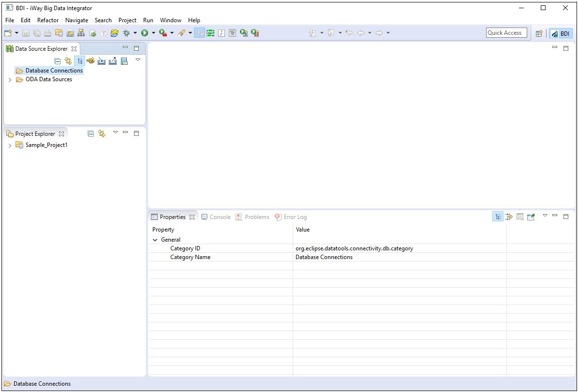Screen dimensions: 578x392
Task: Select the BDI perspective button
Action: coord(561,33)
